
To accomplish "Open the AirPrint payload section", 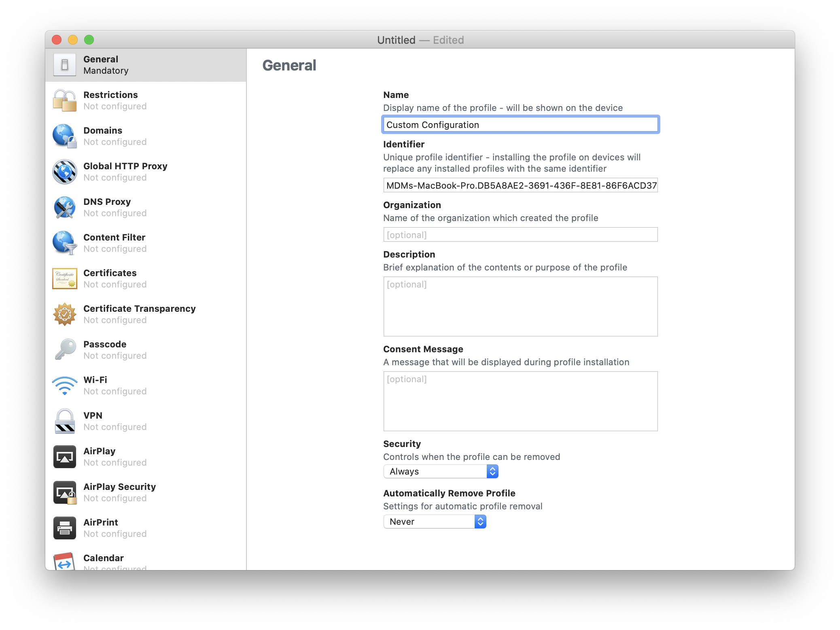I will 101,528.
